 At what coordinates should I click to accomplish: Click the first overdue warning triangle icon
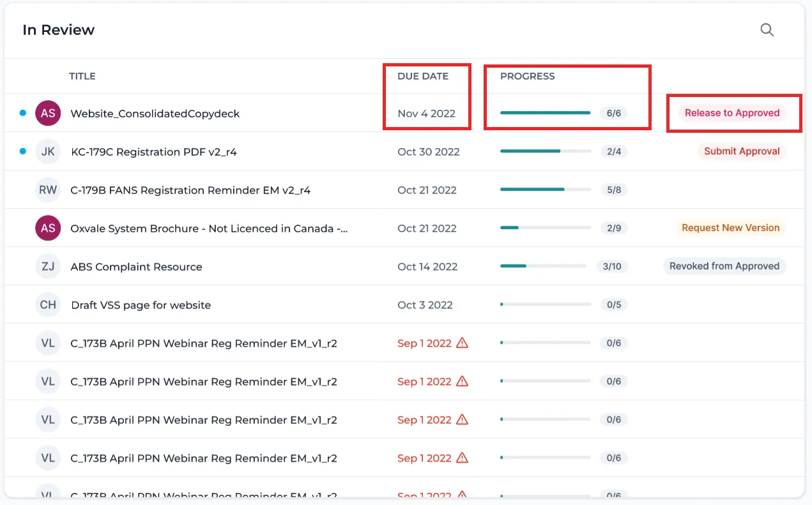point(463,343)
